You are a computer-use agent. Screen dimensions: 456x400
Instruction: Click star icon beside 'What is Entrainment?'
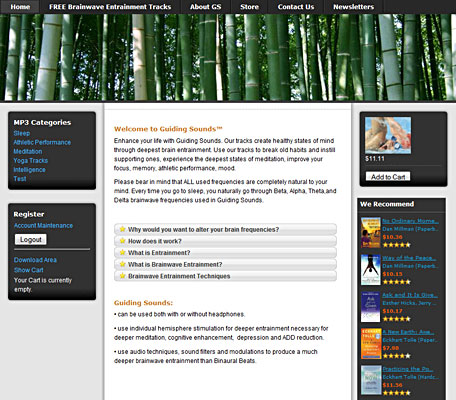click(122, 252)
